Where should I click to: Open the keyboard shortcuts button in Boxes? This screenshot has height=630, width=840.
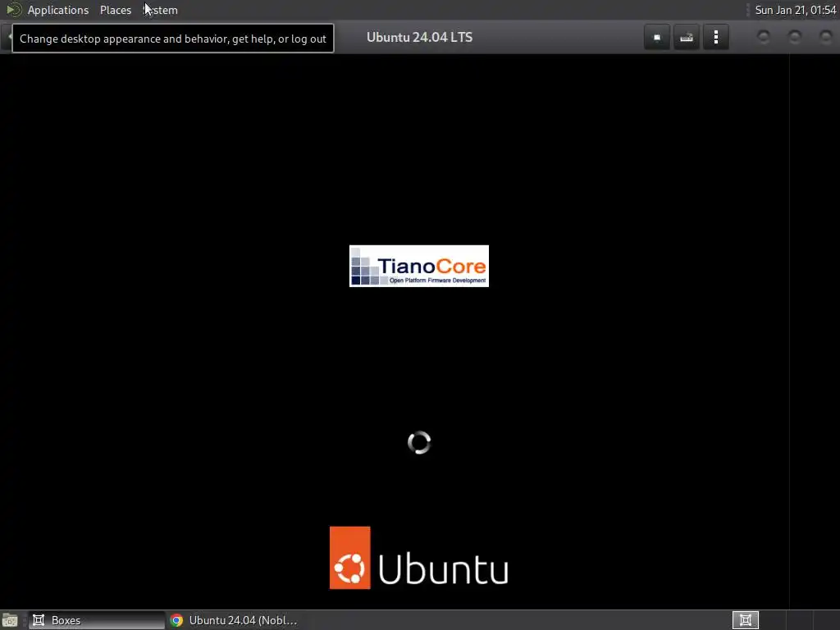[687, 38]
